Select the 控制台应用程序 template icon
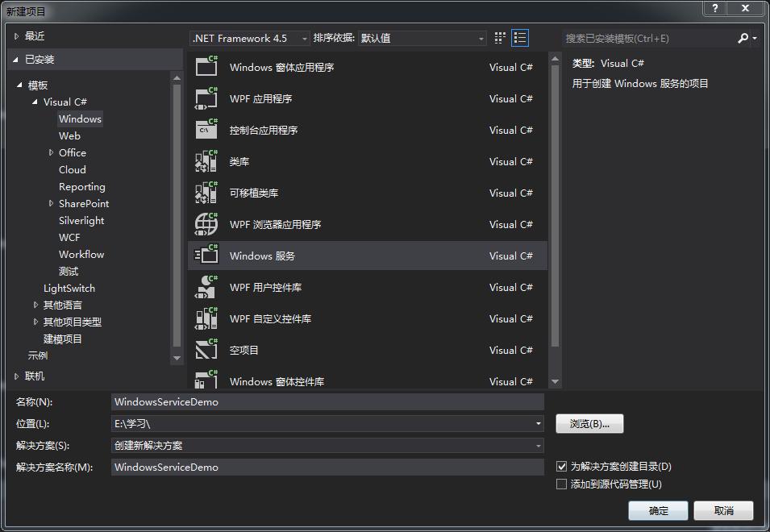 point(206,130)
